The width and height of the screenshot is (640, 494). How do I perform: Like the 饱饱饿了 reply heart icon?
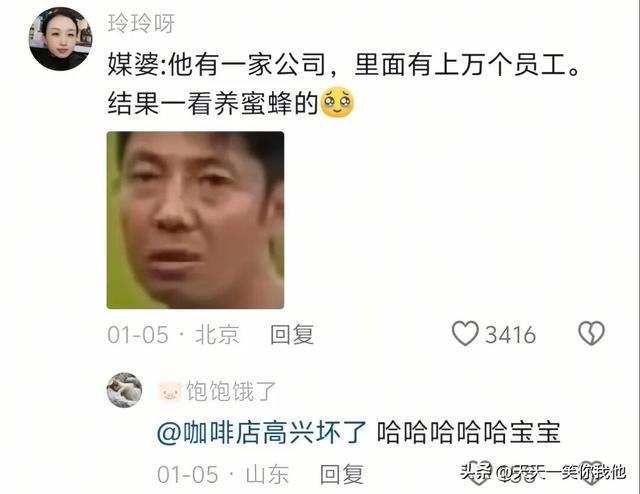pos(478,474)
